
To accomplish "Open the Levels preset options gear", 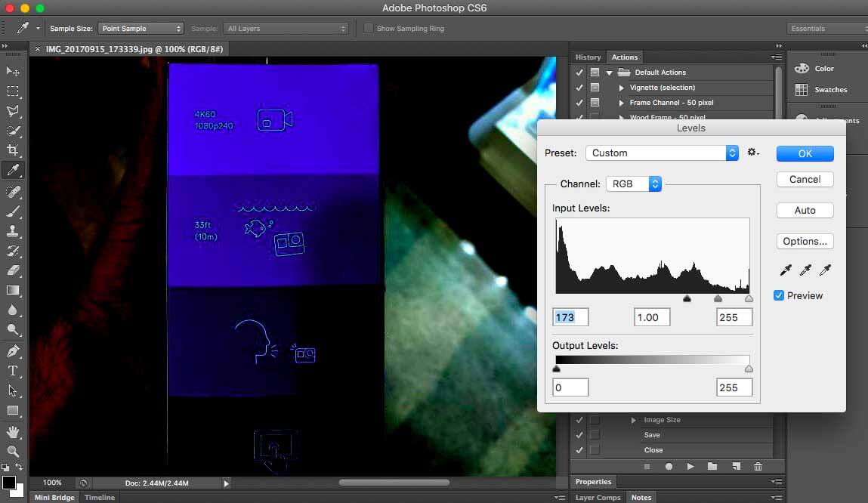I will tap(753, 152).
